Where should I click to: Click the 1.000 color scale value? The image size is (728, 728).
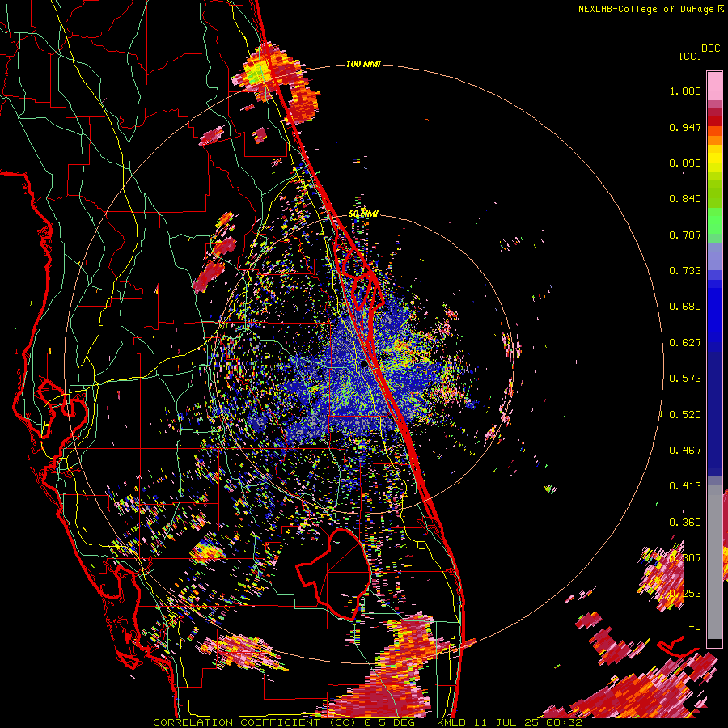click(685, 91)
